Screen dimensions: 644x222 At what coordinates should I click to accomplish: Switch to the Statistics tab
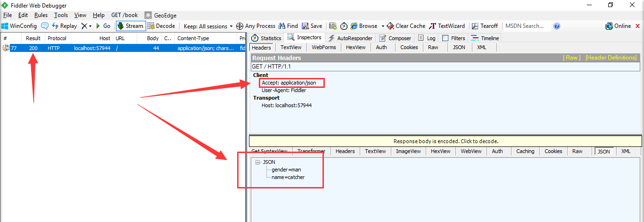(x=266, y=38)
